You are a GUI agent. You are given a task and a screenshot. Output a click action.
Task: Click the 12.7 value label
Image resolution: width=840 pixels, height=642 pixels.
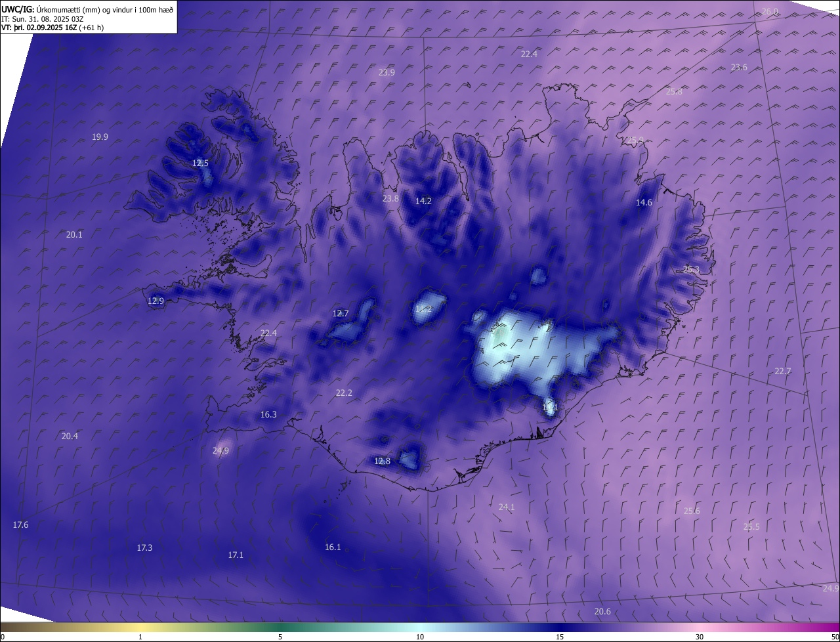click(341, 313)
